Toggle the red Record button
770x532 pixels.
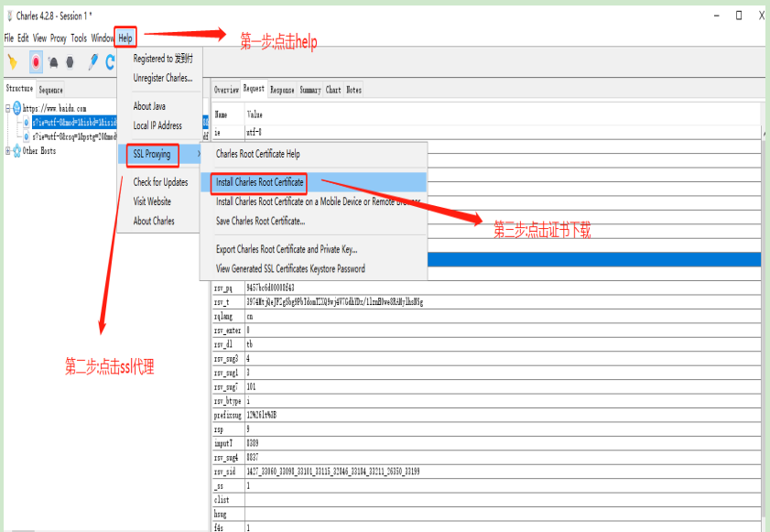click(36, 62)
